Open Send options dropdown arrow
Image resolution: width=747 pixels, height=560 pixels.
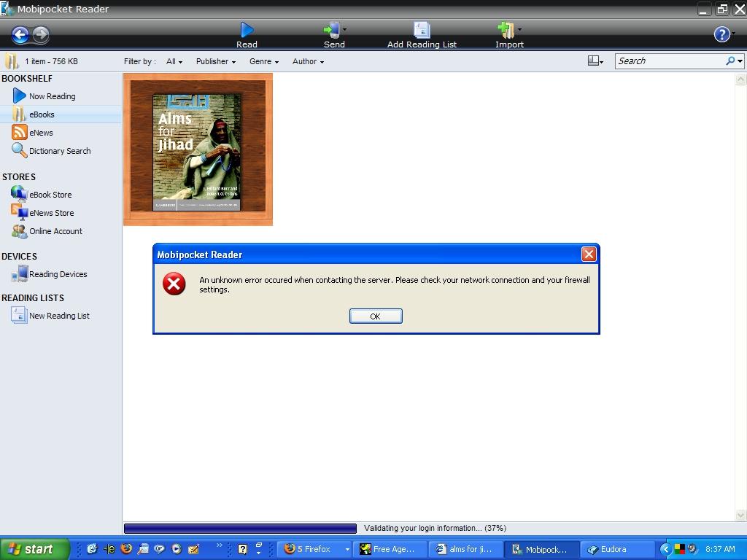[344, 29]
